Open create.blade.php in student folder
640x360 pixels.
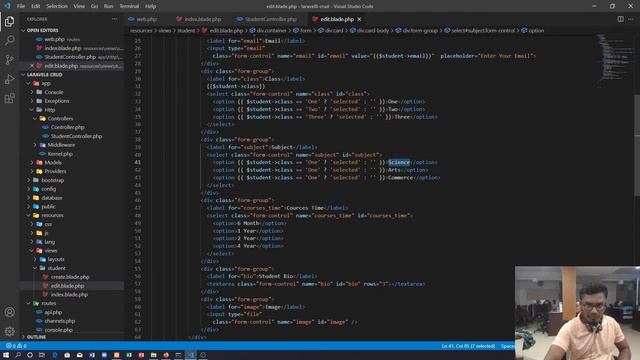point(70,277)
